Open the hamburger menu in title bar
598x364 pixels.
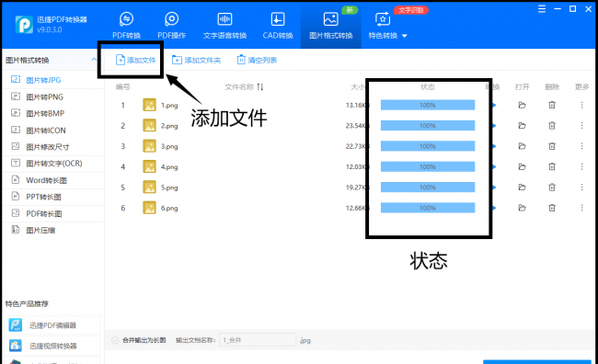coord(542,9)
